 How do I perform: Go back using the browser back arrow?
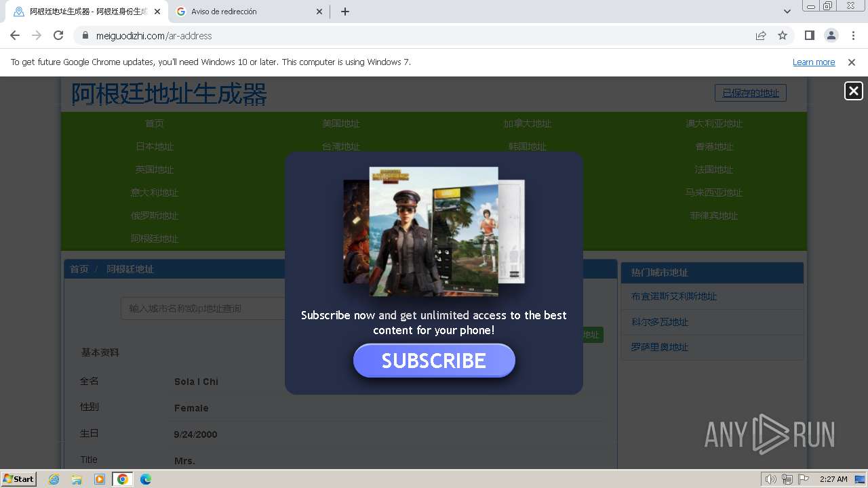click(15, 35)
